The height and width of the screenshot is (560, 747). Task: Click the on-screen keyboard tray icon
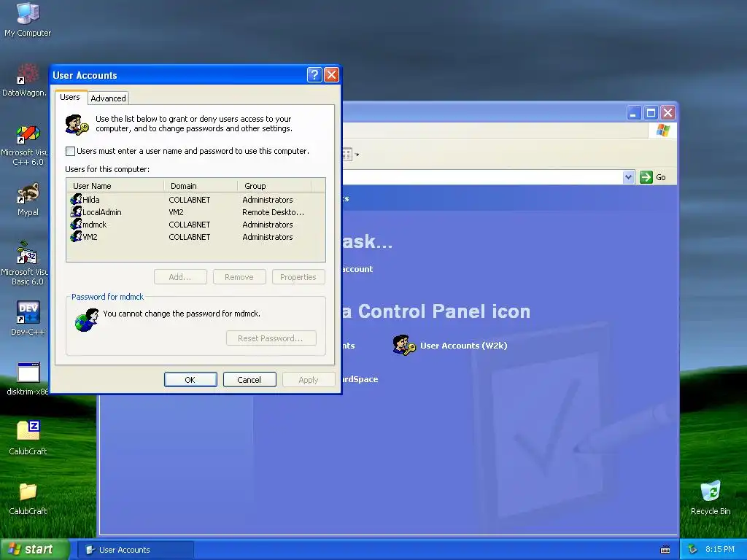point(665,550)
